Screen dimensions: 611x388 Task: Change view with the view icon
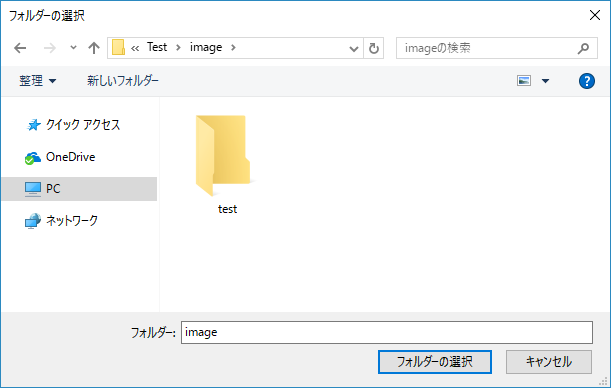click(x=524, y=81)
